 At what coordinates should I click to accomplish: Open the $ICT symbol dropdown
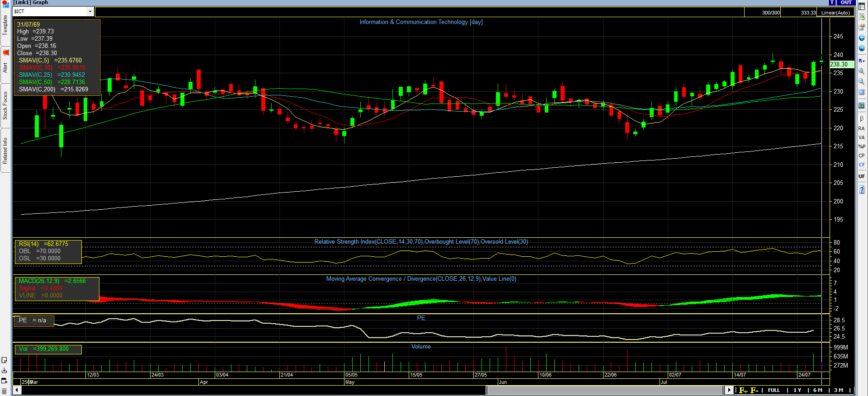(90, 12)
